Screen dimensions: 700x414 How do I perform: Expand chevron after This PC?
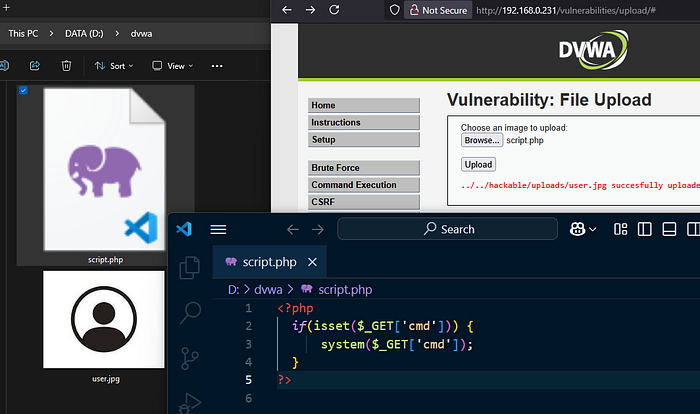click(x=51, y=33)
